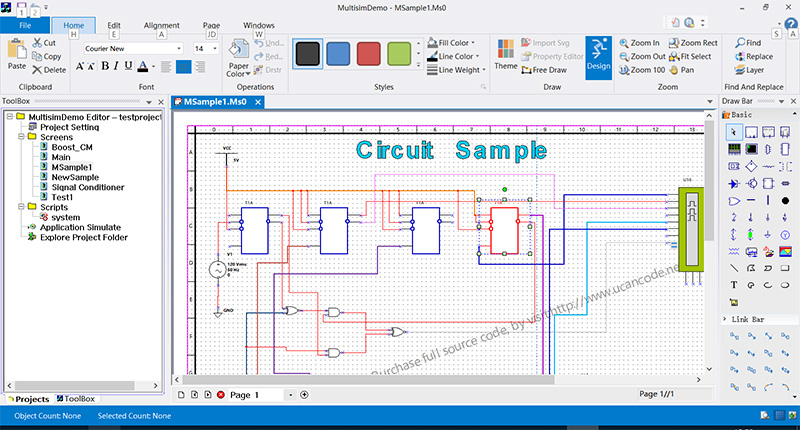
Task: Open the help question mark
Action: point(791,23)
